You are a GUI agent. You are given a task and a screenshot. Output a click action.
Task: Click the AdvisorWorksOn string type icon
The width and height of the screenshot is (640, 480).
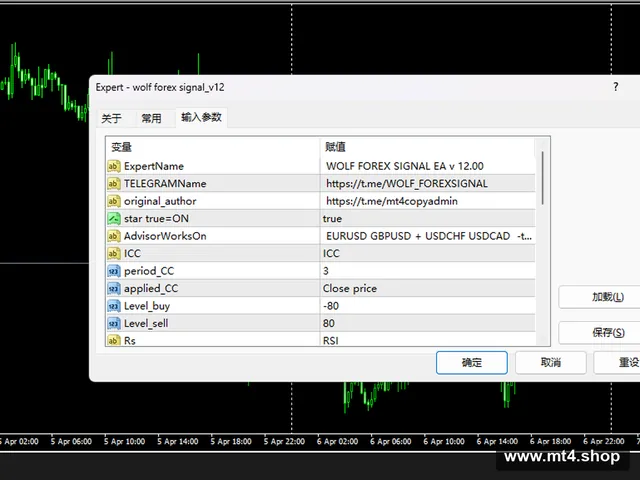pyautogui.click(x=114, y=236)
